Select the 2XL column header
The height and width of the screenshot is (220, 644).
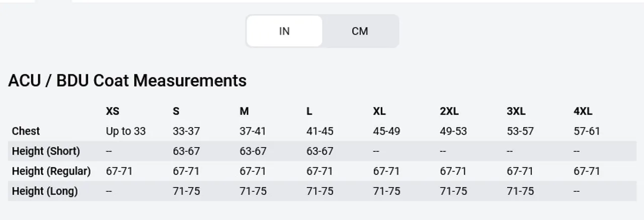[449, 111]
